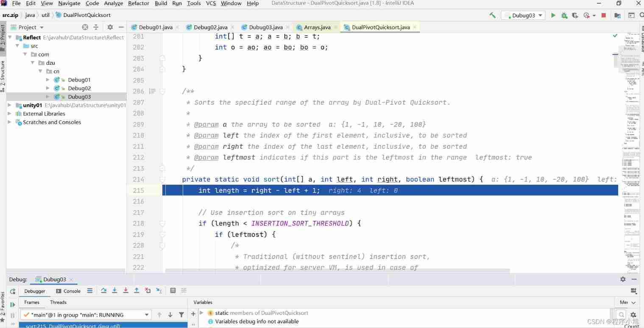Expand the Debug02 tree node
This screenshot has height=328, width=644.
click(x=47, y=88)
